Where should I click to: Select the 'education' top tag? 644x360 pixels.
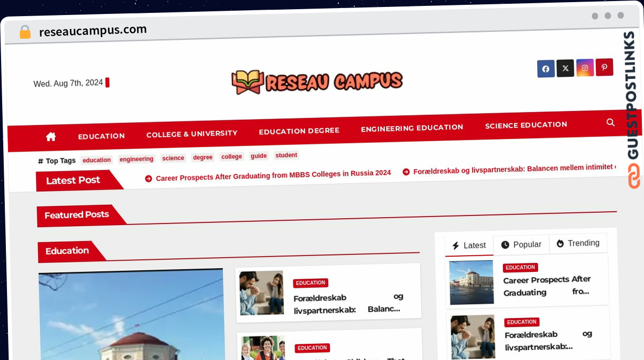(97, 160)
